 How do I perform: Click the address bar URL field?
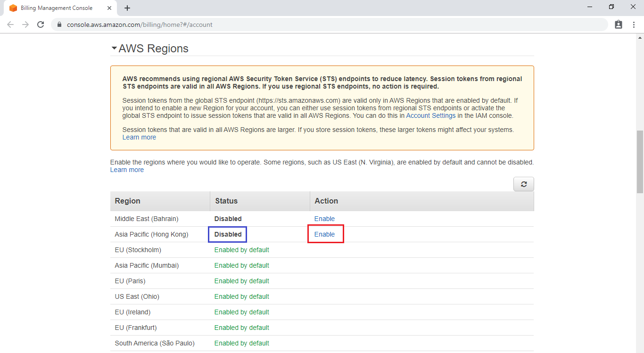pyautogui.click(x=330, y=25)
